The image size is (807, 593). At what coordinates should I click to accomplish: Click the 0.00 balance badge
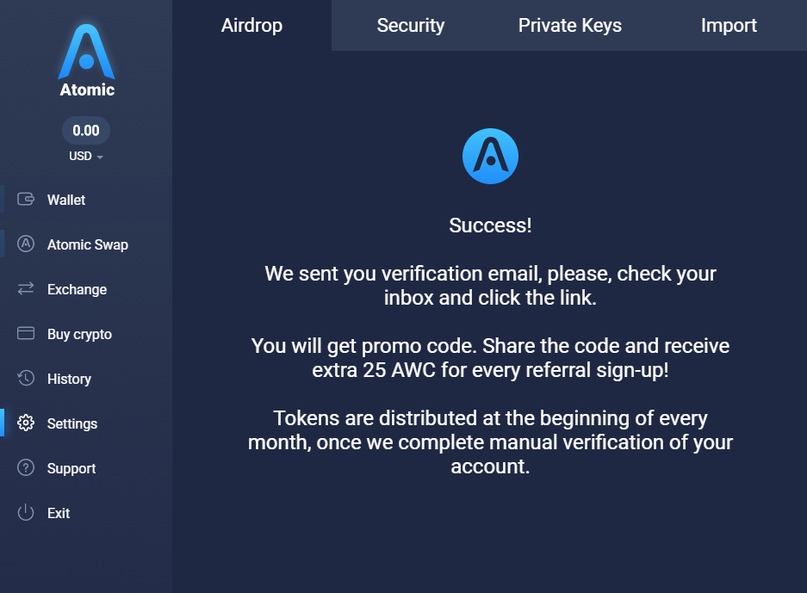(x=86, y=130)
